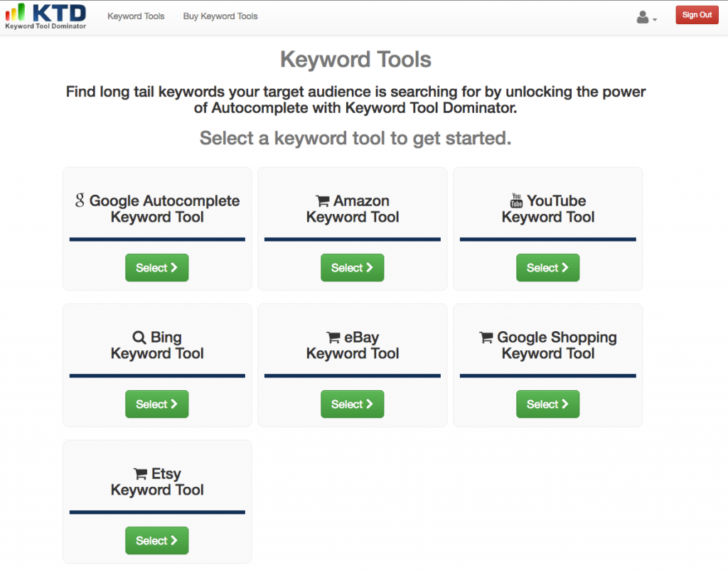This screenshot has height=570, width=728.
Task: Select the Etsy Keyword Tool
Action: [157, 541]
